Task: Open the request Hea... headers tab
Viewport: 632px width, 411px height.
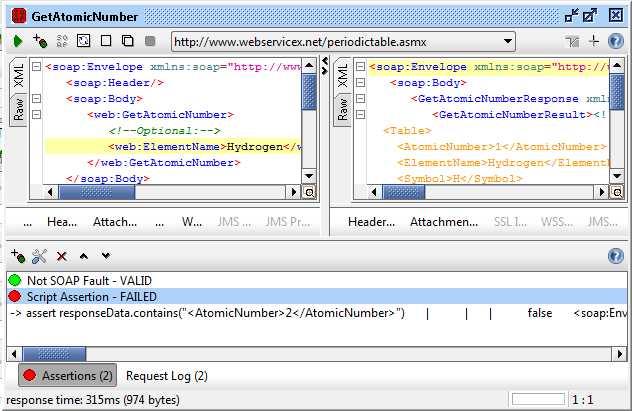Action: point(62,222)
